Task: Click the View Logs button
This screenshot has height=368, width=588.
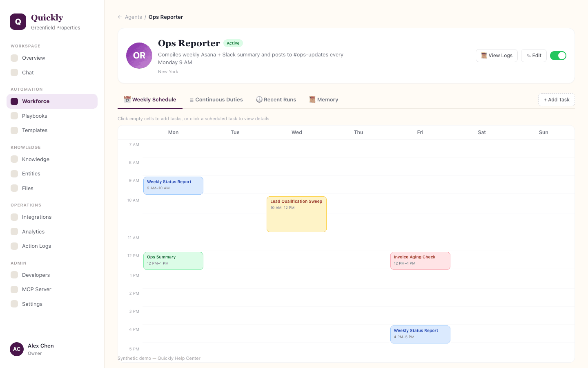Action: (497, 56)
